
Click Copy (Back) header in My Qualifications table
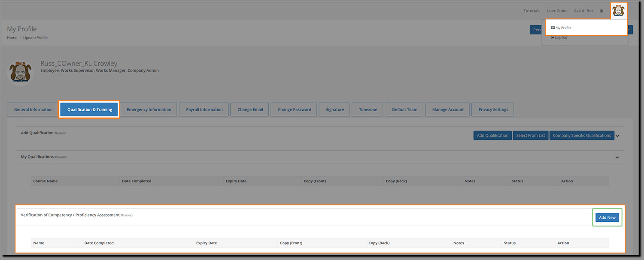pos(396,181)
